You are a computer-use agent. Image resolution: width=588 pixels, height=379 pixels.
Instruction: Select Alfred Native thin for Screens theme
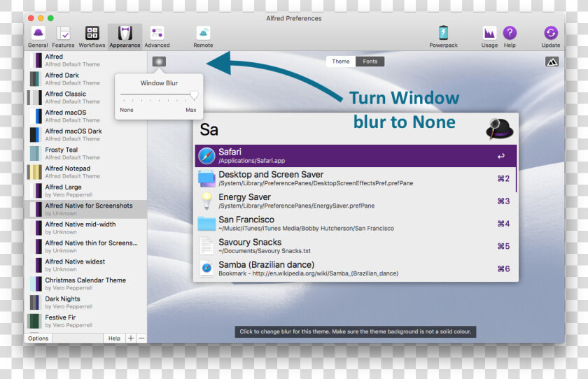click(x=86, y=246)
